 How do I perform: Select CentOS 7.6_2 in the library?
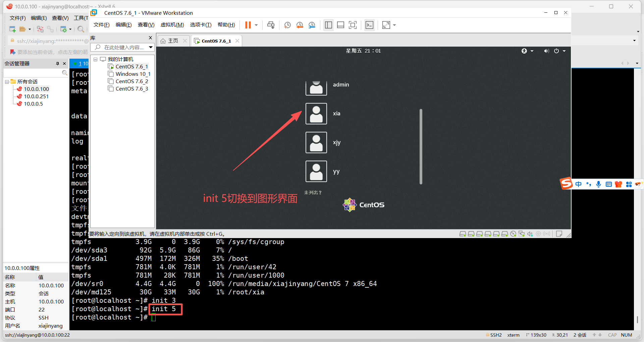click(x=131, y=81)
